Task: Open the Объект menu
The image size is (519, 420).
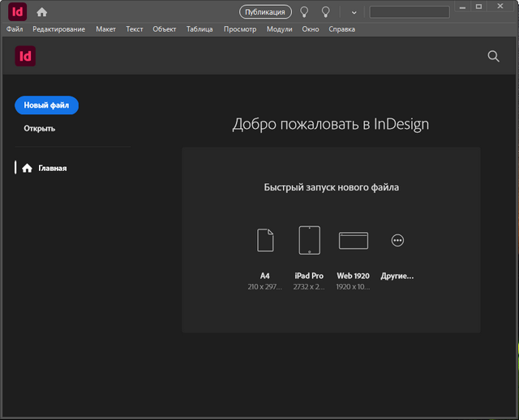Action: click(x=165, y=29)
